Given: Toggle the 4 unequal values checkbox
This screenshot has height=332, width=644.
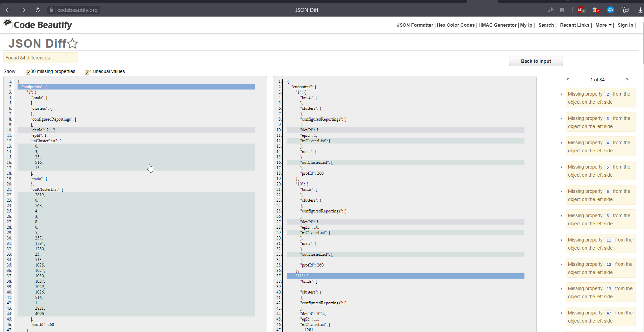Looking at the screenshot, I should [87, 72].
